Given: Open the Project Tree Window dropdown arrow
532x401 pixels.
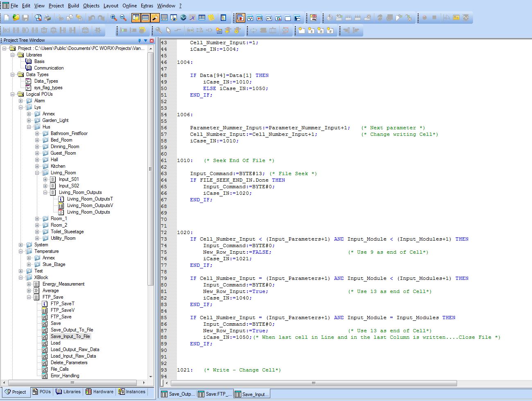Looking at the screenshot, I should click(x=145, y=41).
